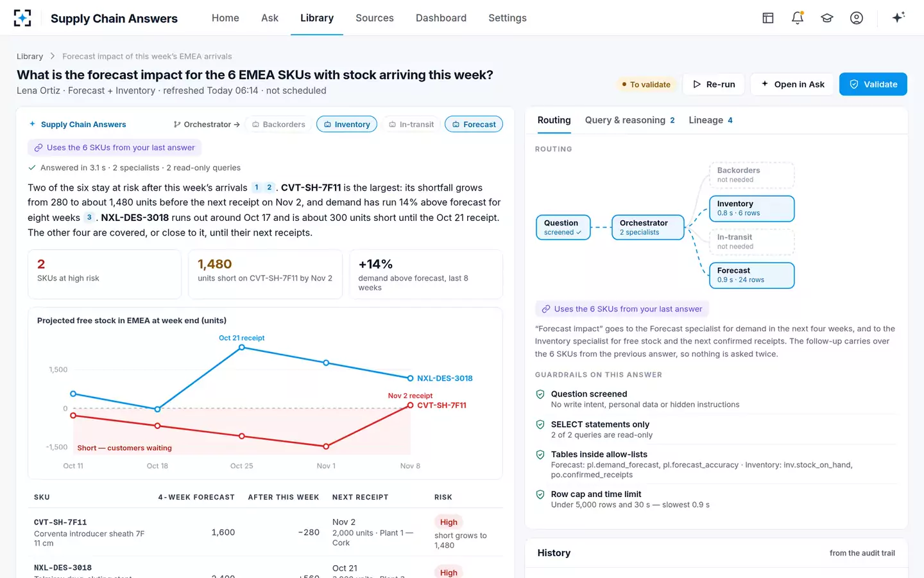Click the shield icon beside Row cap and time limit

(x=540, y=495)
